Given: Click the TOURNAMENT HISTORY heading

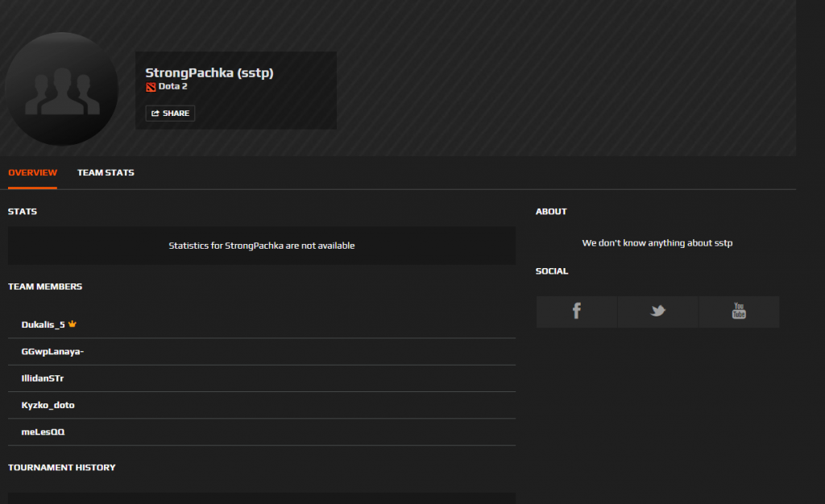Looking at the screenshot, I should [61, 467].
